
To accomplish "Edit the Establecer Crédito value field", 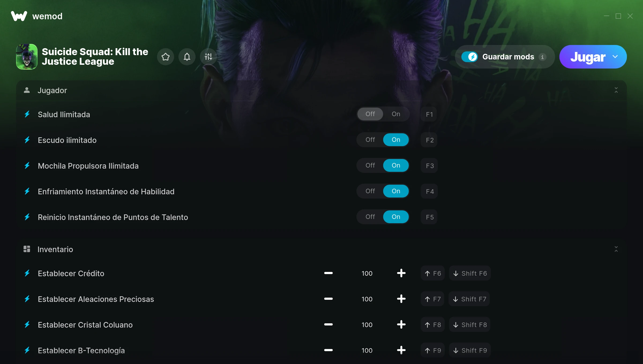I will tap(367, 273).
